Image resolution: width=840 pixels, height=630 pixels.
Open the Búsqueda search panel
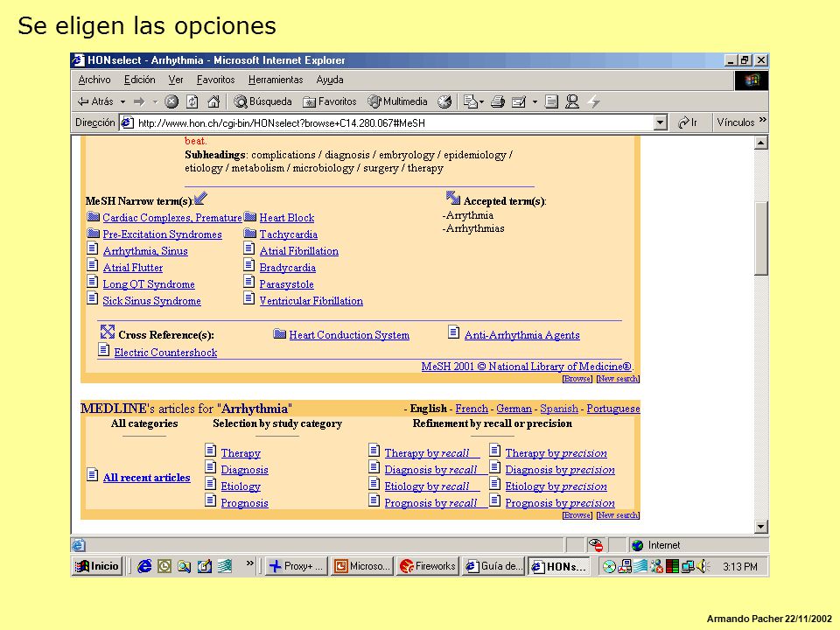[263, 101]
